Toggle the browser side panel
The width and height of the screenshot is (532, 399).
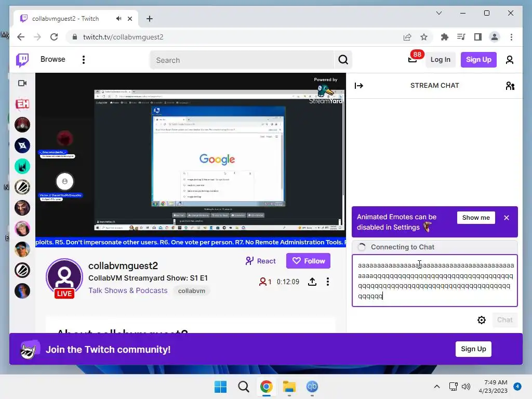[x=478, y=37]
